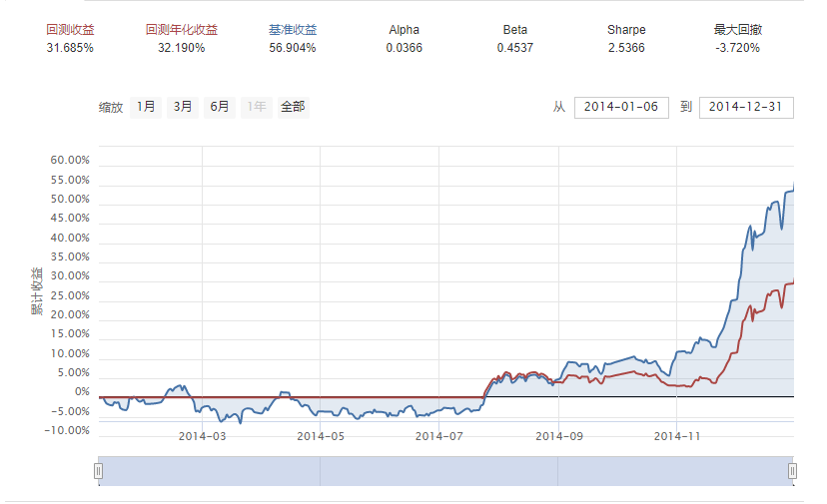The width and height of the screenshot is (827, 504).
Task: Click the 基准收益 metric label
Action: (x=293, y=30)
